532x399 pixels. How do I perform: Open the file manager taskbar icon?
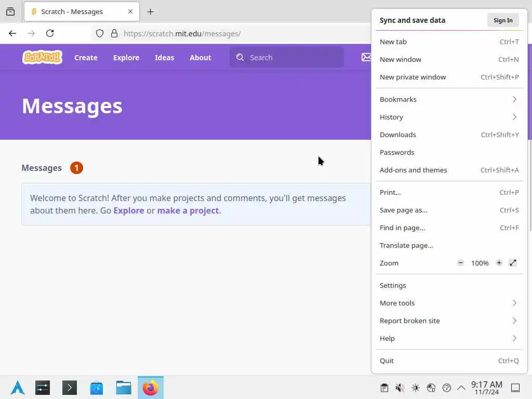pos(124,388)
